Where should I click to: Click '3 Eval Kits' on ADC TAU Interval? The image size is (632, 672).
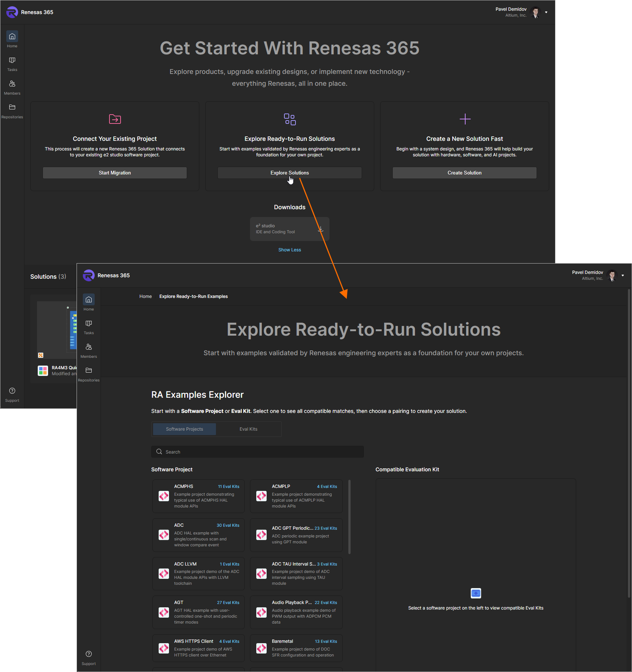pos(327,564)
